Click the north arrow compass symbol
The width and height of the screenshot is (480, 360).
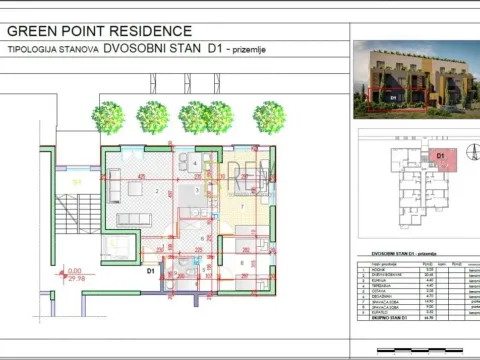[474, 152]
